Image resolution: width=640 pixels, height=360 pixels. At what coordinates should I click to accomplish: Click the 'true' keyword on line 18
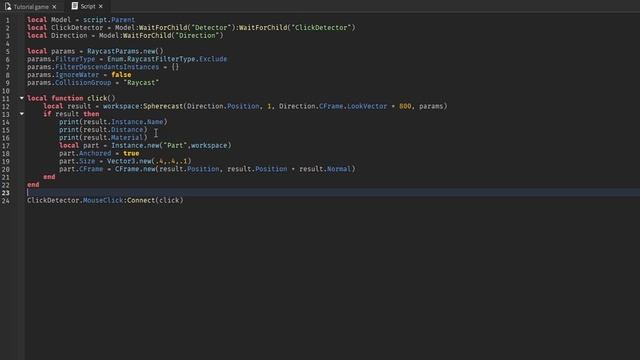pyautogui.click(x=131, y=153)
